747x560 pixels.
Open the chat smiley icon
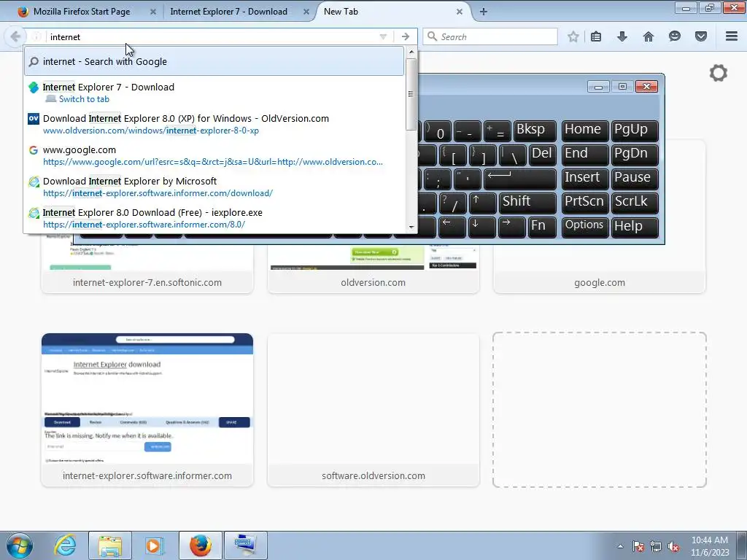pyautogui.click(x=675, y=36)
